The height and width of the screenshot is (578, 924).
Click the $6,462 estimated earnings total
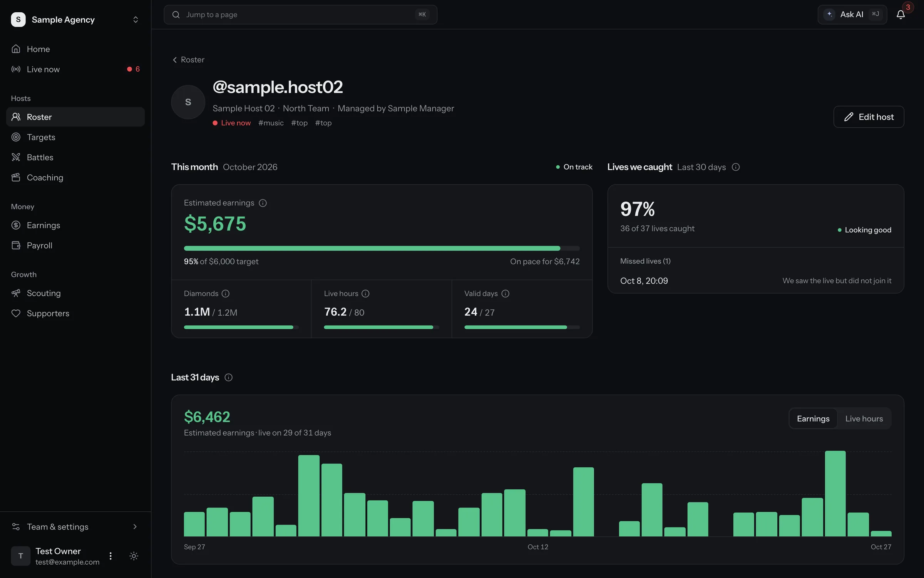point(207,417)
